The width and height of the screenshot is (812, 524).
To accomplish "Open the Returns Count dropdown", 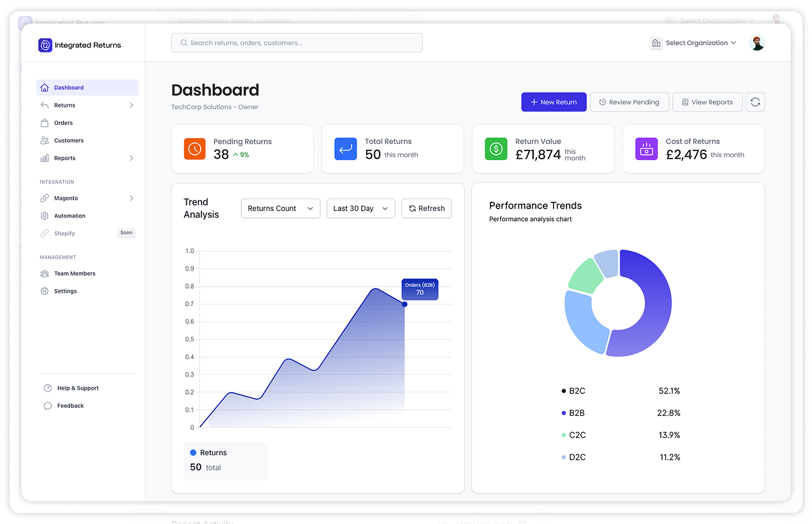I will point(280,209).
